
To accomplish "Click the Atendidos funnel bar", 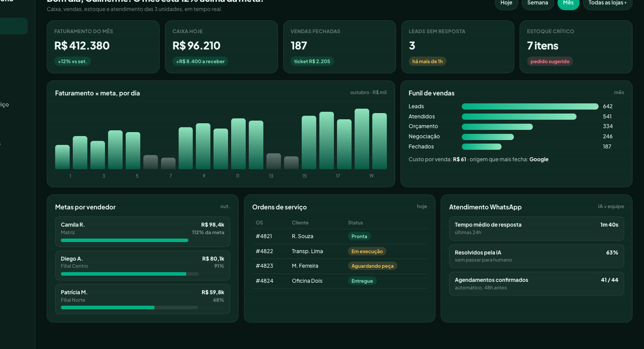I will 519,116.
